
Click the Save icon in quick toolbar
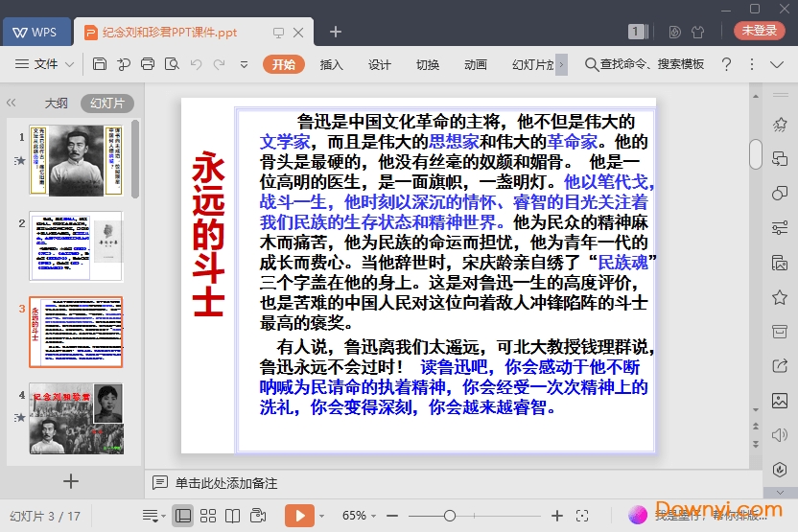pyautogui.click(x=100, y=64)
